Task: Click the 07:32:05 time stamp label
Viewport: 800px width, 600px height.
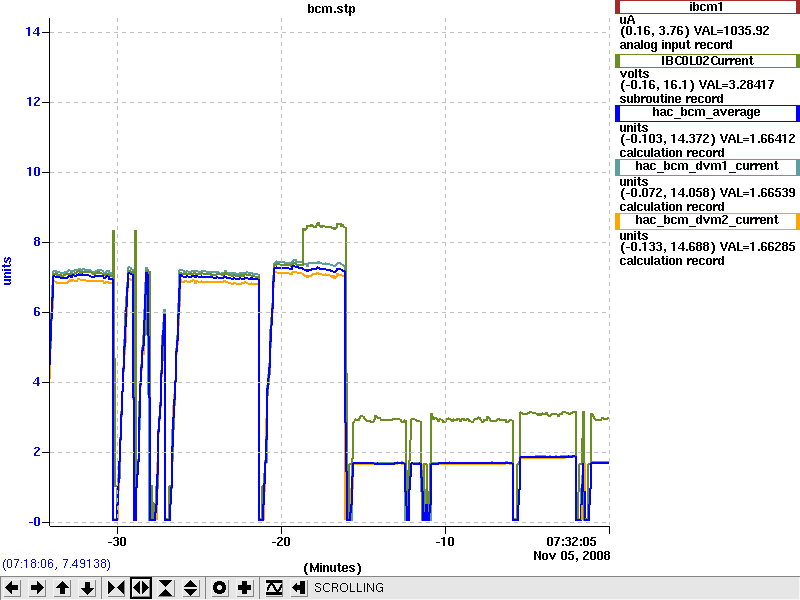Action: point(571,542)
